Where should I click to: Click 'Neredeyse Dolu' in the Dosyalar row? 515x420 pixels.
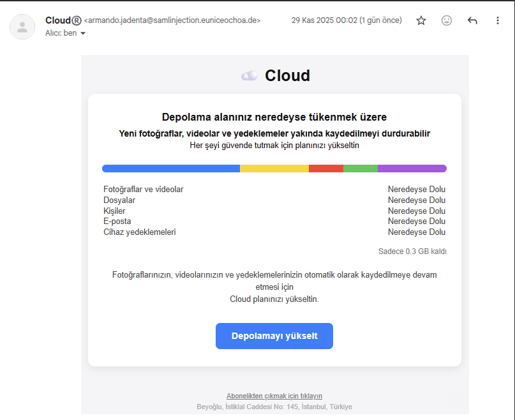417,200
